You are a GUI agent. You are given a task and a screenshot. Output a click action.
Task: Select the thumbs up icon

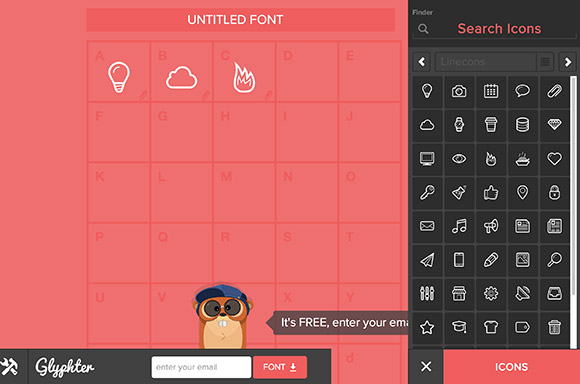coord(491,193)
